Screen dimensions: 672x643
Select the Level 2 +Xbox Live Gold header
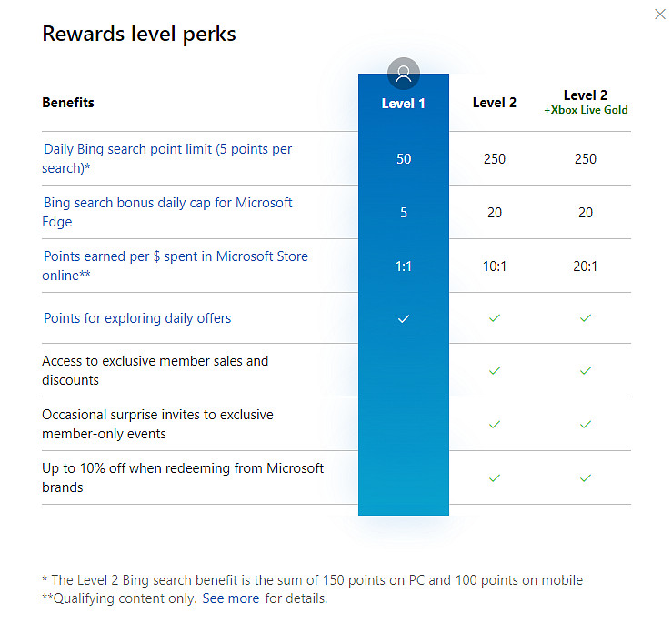586,102
